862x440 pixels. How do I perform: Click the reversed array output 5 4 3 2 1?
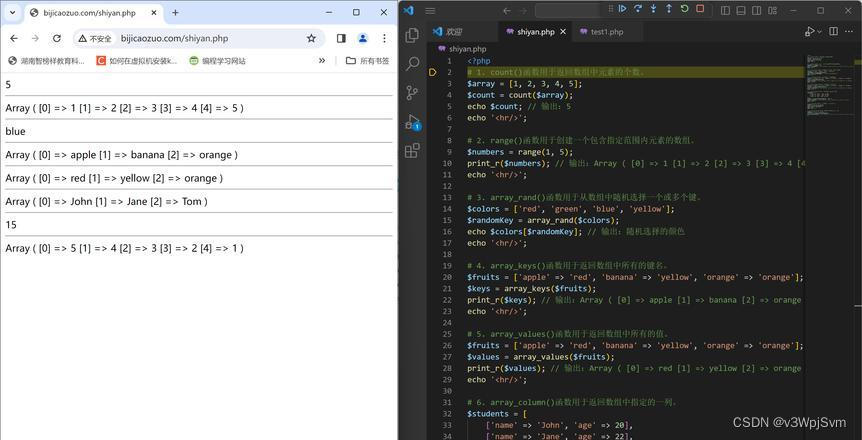pos(125,249)
